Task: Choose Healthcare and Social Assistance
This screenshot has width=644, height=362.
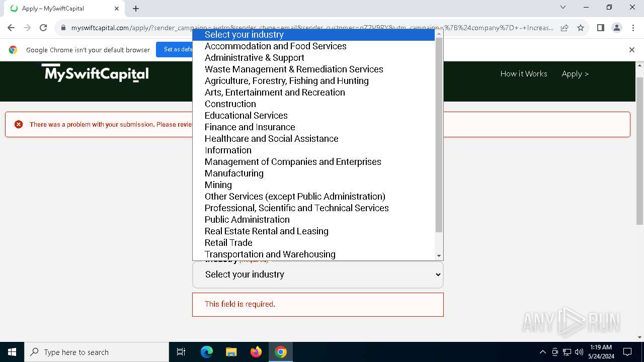Action: (x=313, y=138)
